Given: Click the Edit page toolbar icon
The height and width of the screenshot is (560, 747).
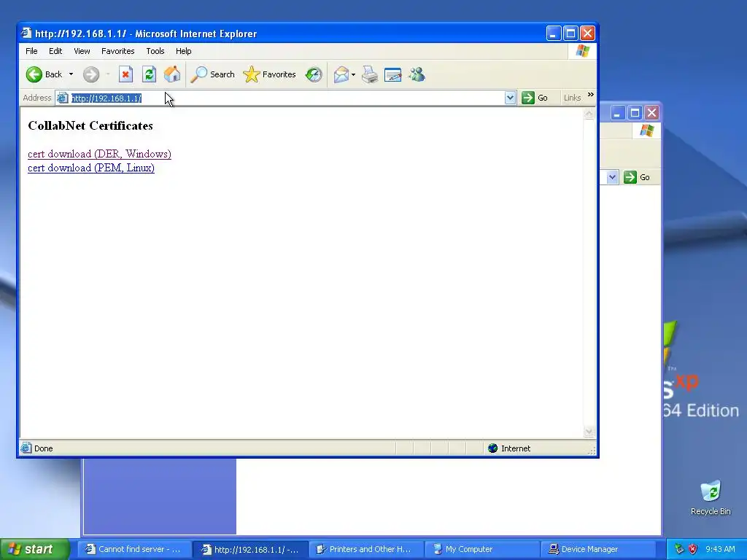Looking at the screenshot, I should (393, 74).
